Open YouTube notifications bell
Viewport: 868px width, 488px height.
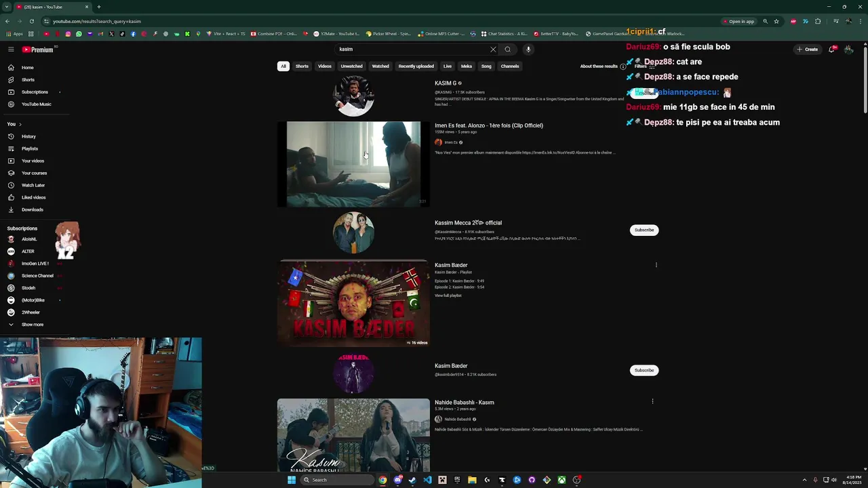(x=831, y=49)
